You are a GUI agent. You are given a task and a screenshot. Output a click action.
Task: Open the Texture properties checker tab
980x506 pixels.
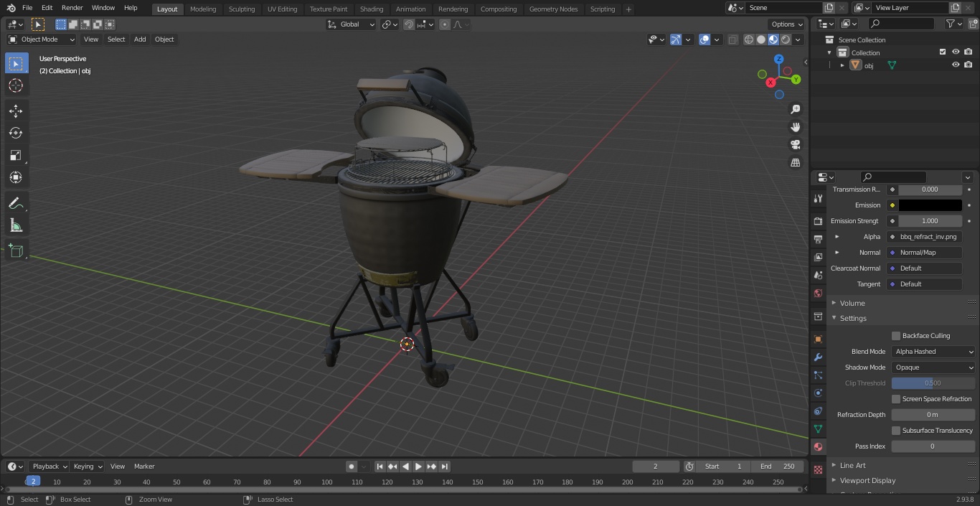tap(818, 470)
